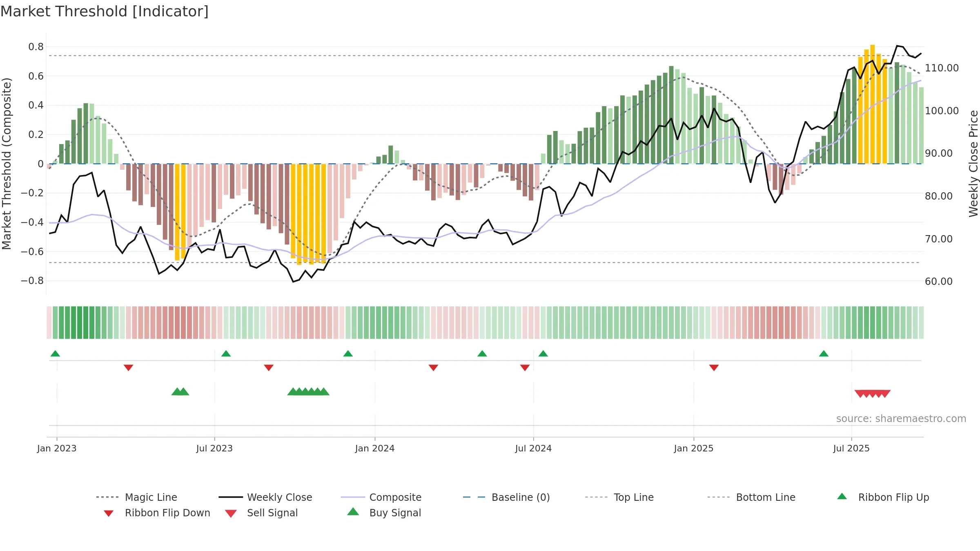
Task: Toggle the Sell Signal legend entry
Action: [261, 513]
